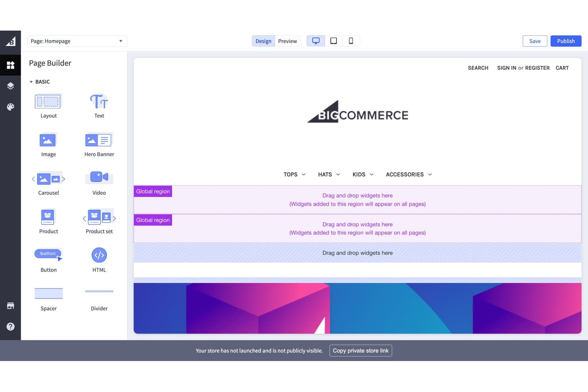Viewport: 588px width, 392px height.
Task: Expand the ACCESSORIES menu
Action: [x=409, y=174]
